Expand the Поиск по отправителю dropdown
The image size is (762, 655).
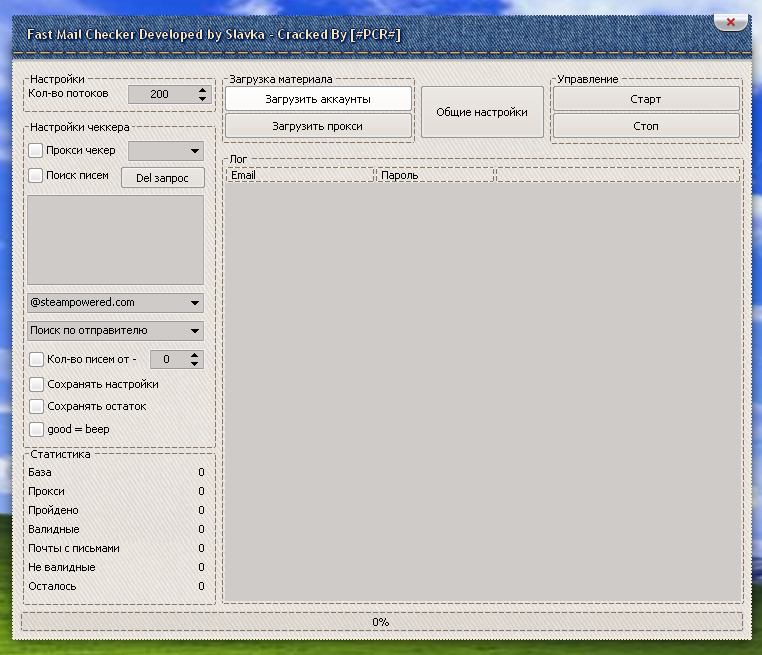pyautogui.click(x=115, y=330)
